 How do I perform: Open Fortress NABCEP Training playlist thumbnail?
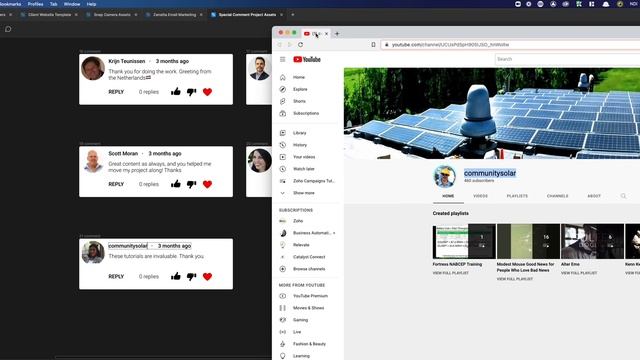pos(464,241)
